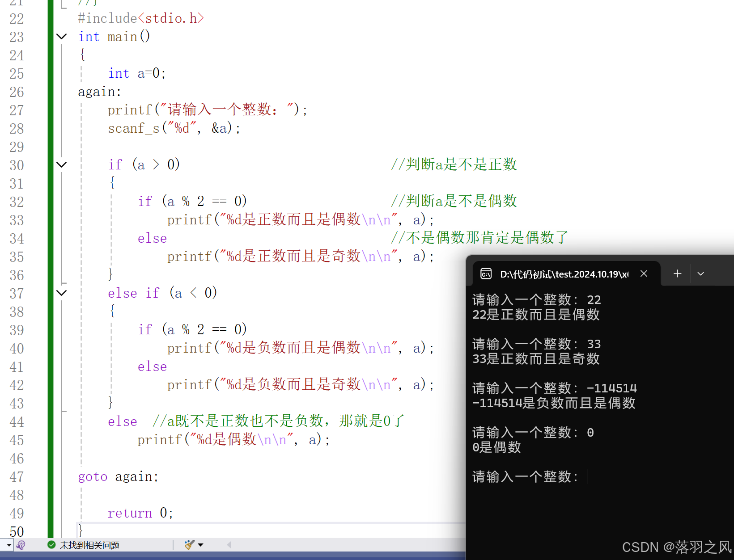The image size is (734, 560).
Task: Click the green checkmark health indicator
Action: tap(51, 545)
